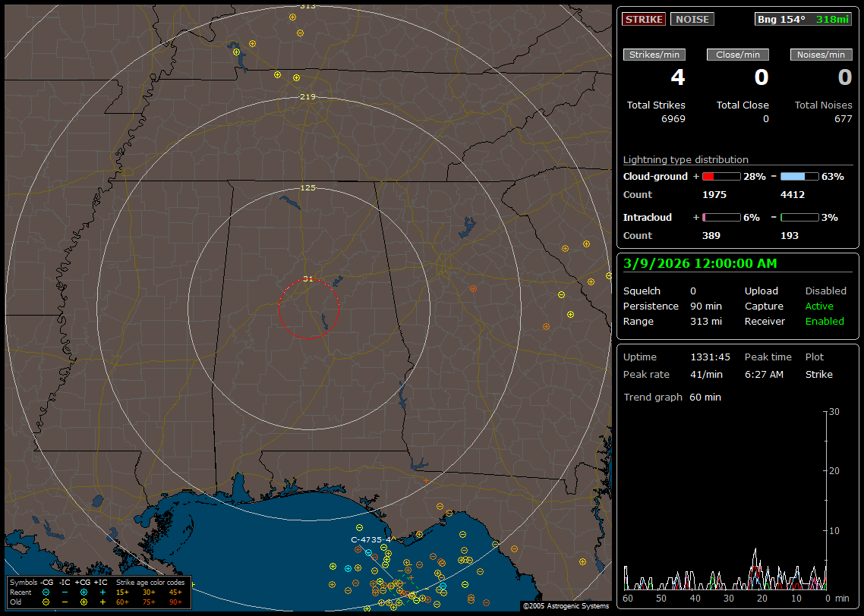Image resolution: width=864 pixels, height=616 pixels.
Task: Toggle the NOISE indicator button
Action: click(692, 19)
